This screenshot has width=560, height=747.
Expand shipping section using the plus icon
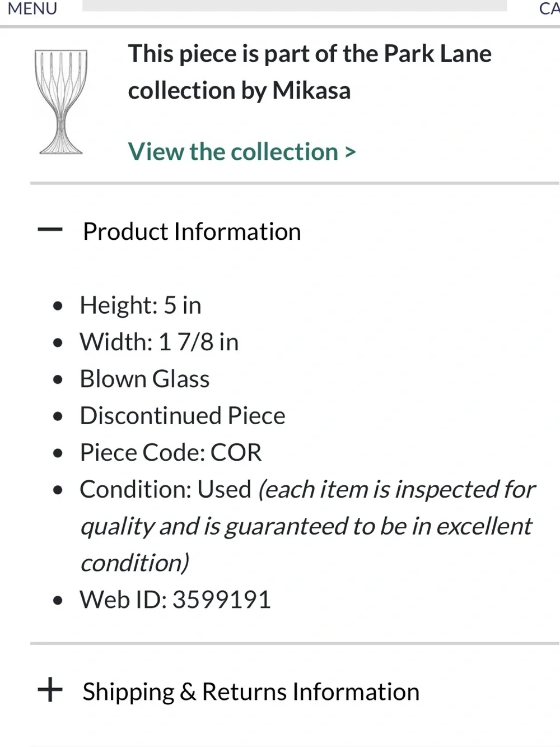[x=50, y=689]
